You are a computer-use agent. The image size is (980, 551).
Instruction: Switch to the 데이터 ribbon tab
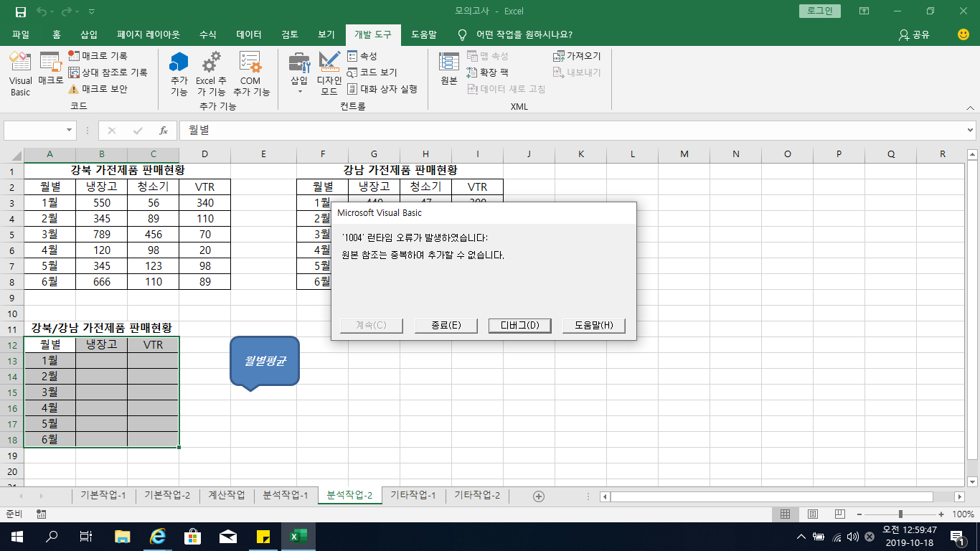[x=249, y=34]
